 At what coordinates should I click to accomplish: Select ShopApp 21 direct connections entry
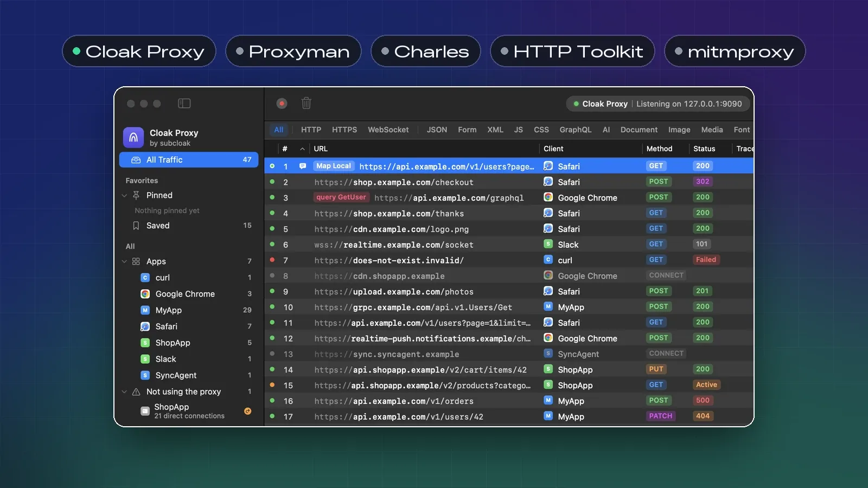189,411
